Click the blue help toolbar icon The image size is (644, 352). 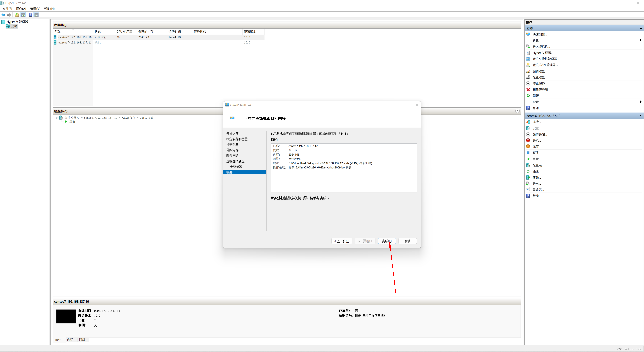[30, 15]
